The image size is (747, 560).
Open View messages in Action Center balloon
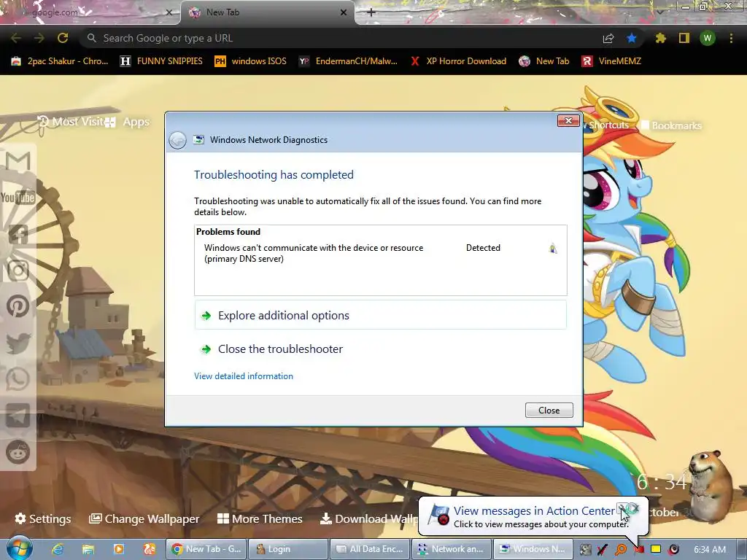tap(534, 511)
